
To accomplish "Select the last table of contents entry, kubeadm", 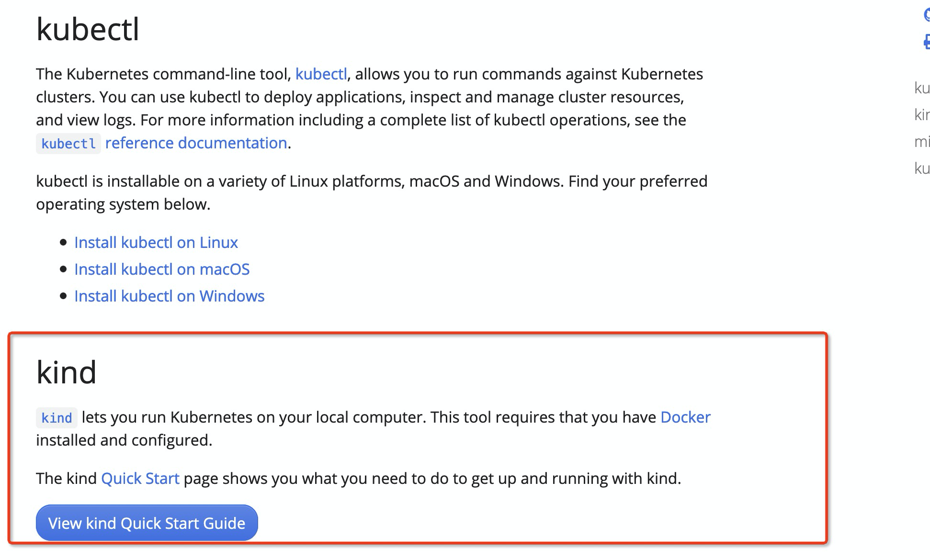I will click(922, 168).
